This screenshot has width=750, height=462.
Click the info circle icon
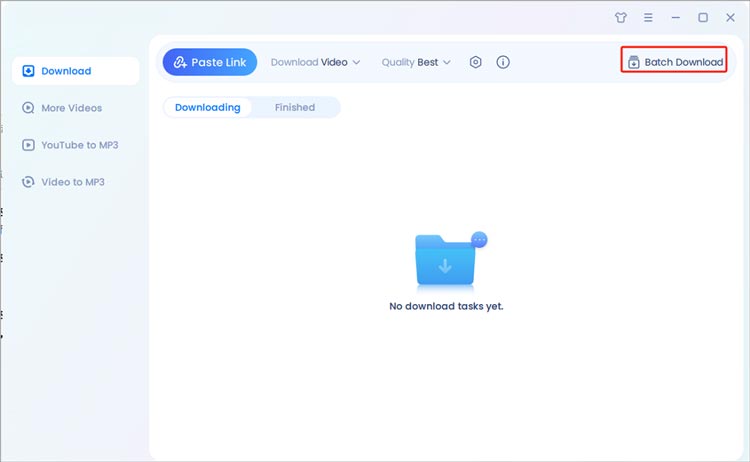click(503, 62)
